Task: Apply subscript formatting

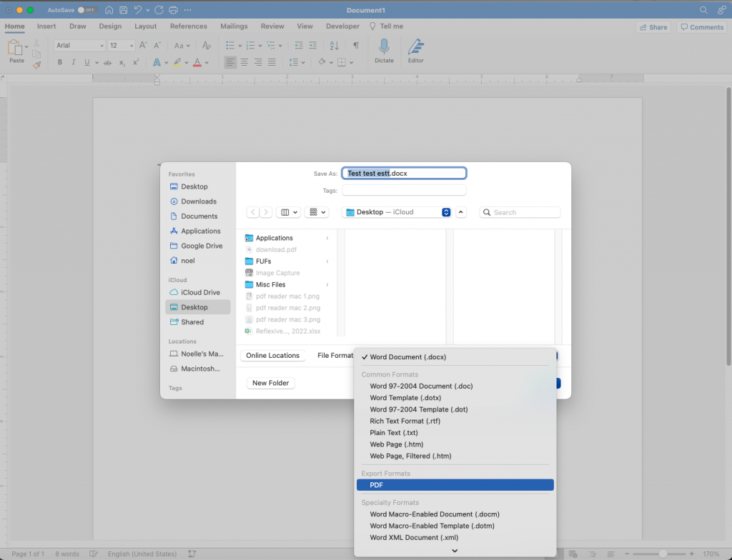Action: point(122,62)
